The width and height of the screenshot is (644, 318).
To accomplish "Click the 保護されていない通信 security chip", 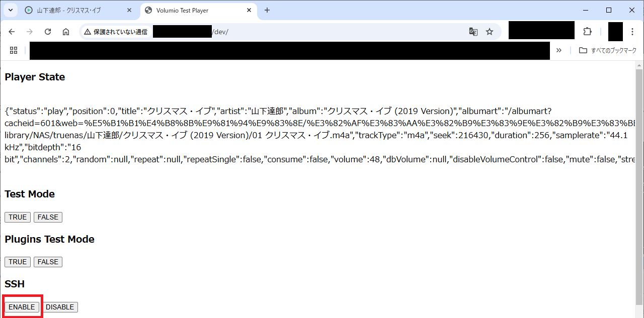I will (x=116, y=32).
